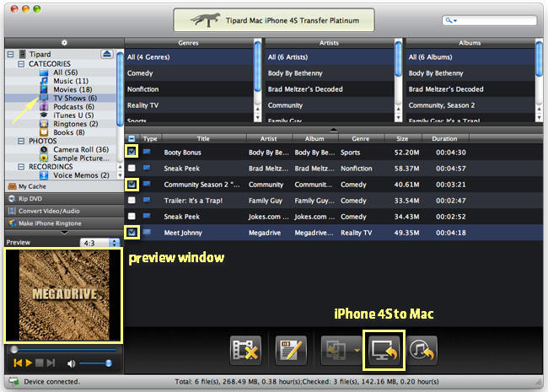Image resolution: width=548 pixels, height=392 pixels.
Task: Open the 4:3 aspect ratio dropdown
Action: coord(100,243)
